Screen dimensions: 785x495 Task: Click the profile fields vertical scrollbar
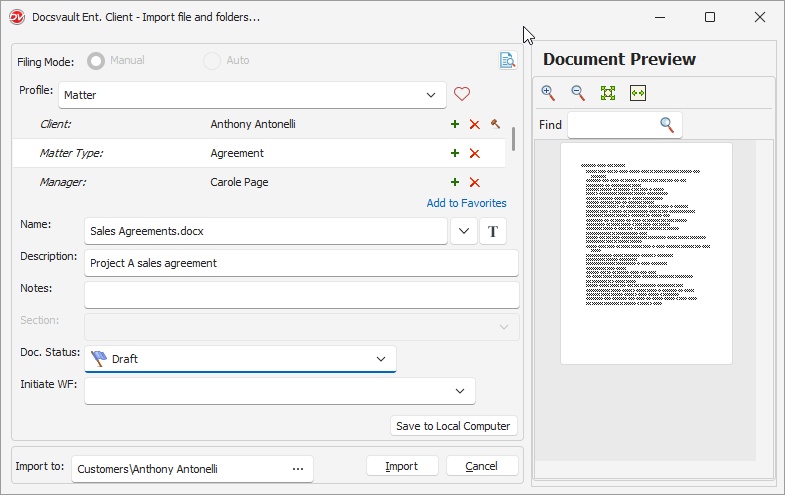click(513, 139)
